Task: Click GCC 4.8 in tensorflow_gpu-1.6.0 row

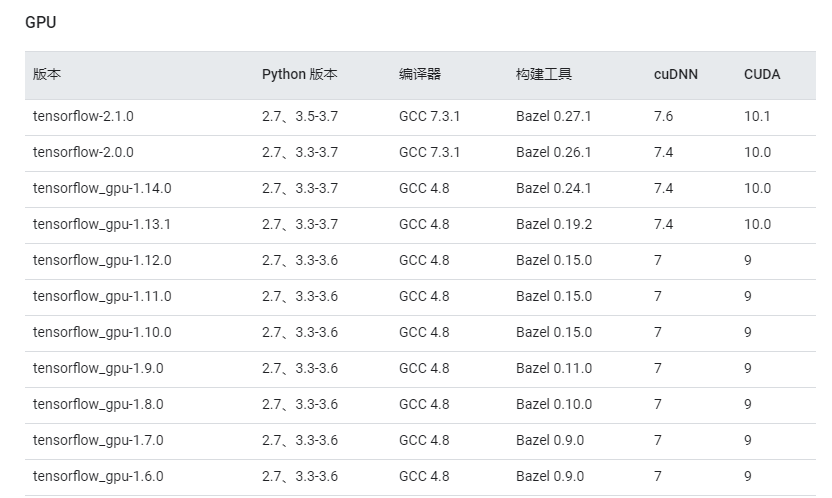Action: click(x=424, y=477)
